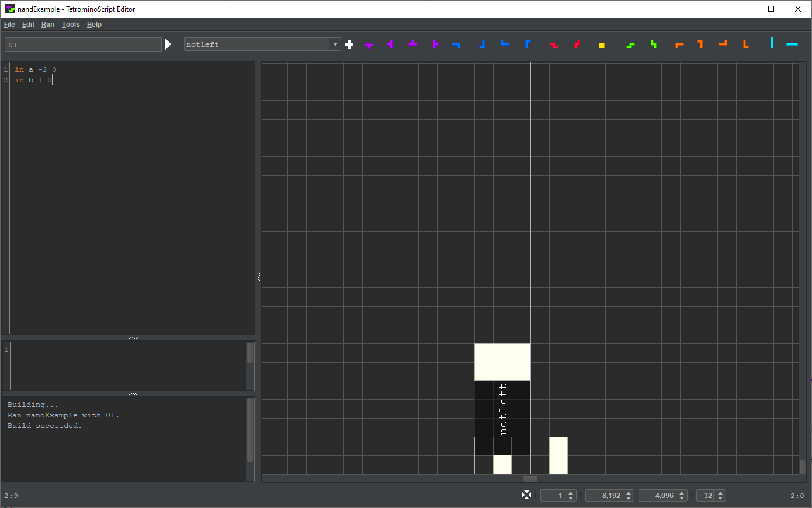Open the Edit menu
812x508 pixels.
click(x=28, y=25)
